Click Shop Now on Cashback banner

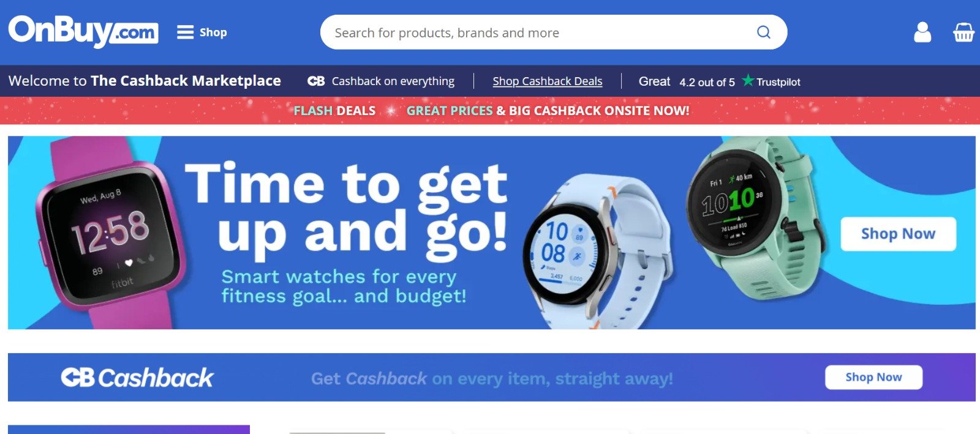click(x=873, y=377)
